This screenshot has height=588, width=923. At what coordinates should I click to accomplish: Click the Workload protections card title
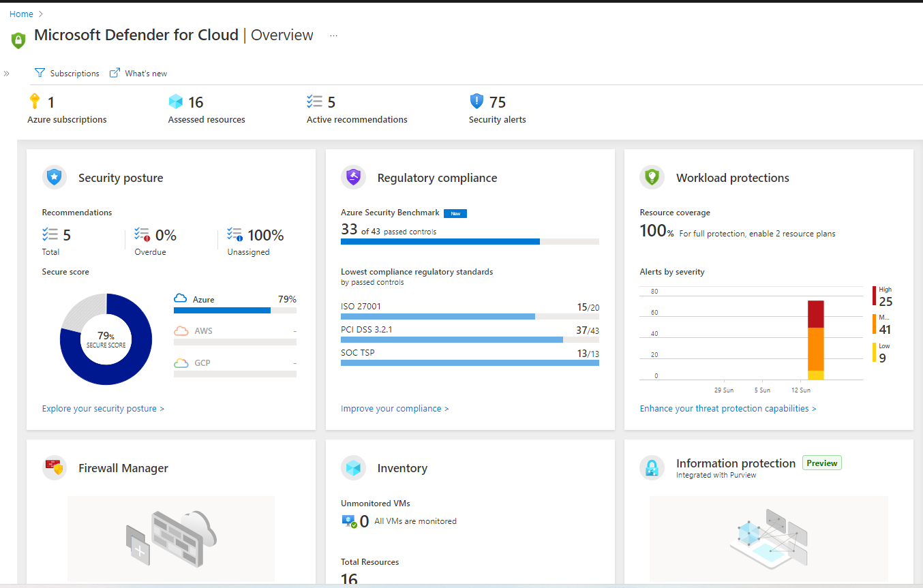[733, 178]
